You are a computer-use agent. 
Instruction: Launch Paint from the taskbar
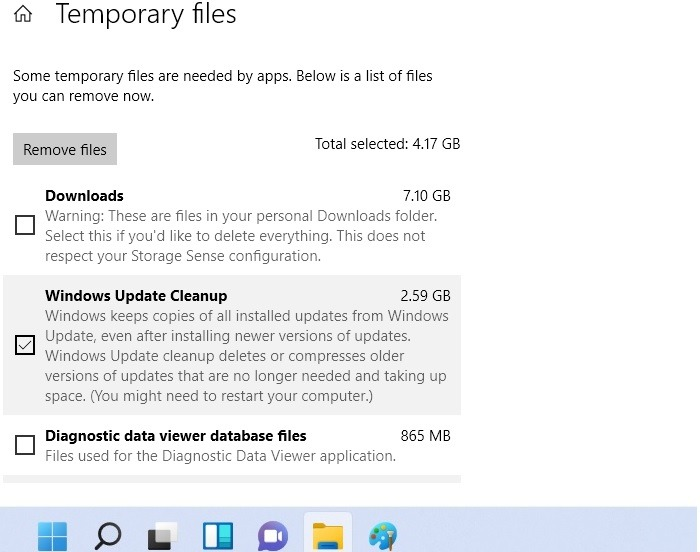tap(383, 535)
